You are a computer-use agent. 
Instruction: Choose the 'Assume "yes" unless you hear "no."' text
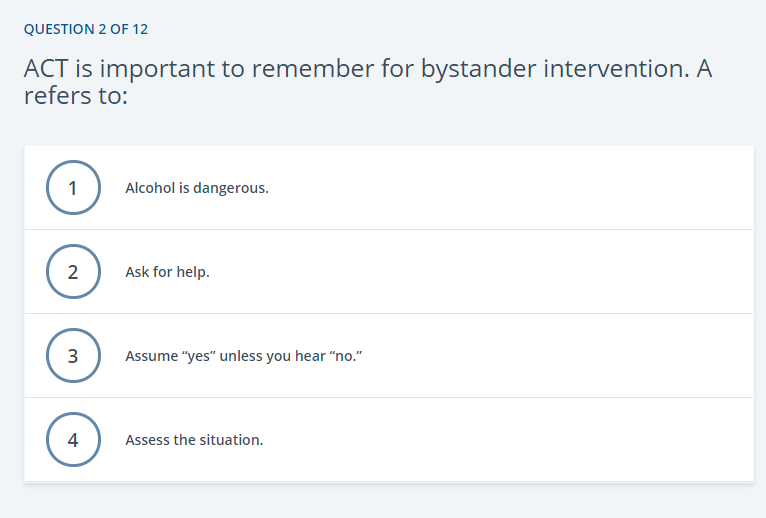coord(244,356)
